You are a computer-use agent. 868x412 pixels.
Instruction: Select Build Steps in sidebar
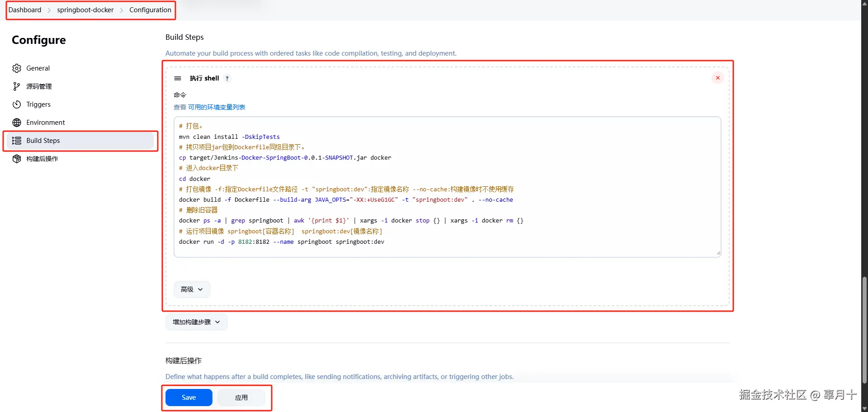(80, 141)
